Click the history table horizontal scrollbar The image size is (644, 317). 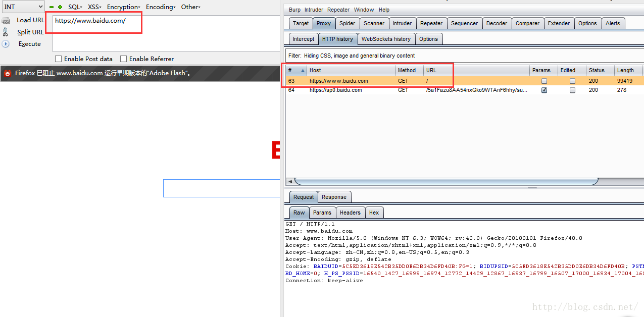click(x=447, y=181)
